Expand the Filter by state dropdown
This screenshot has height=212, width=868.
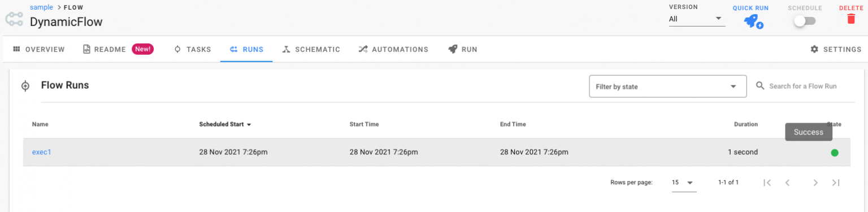point(668,86)
